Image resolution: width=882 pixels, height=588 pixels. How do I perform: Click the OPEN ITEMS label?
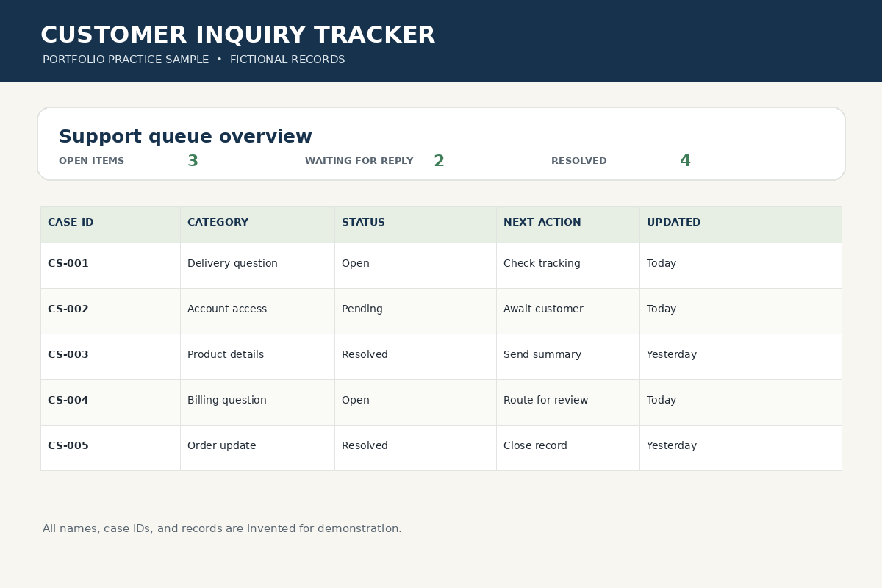(x=91, y=161)
